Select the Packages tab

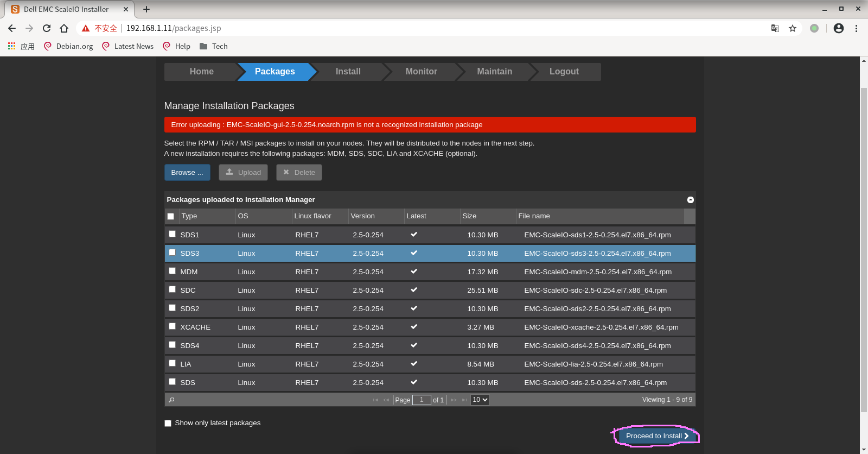275,72
